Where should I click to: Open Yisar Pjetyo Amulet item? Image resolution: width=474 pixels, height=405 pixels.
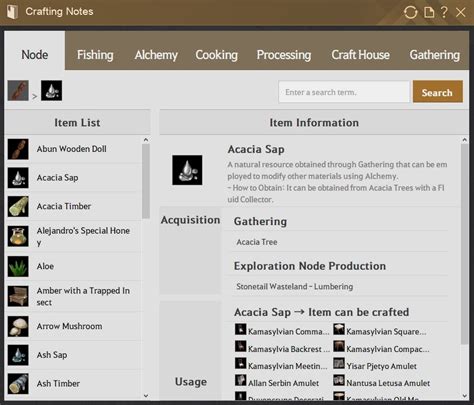point(381,366)
